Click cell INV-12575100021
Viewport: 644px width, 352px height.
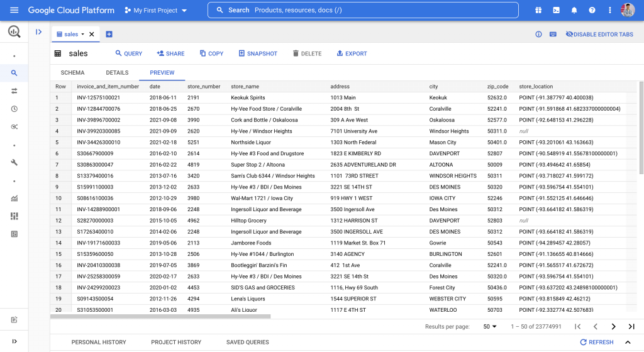tap(99, 97)
